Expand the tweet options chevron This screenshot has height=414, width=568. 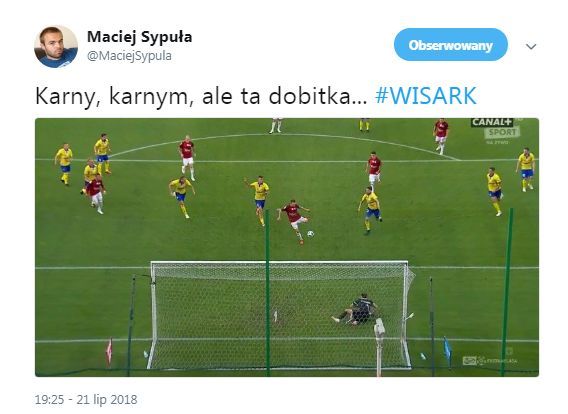pyautogui.click(x=531, y=46)
